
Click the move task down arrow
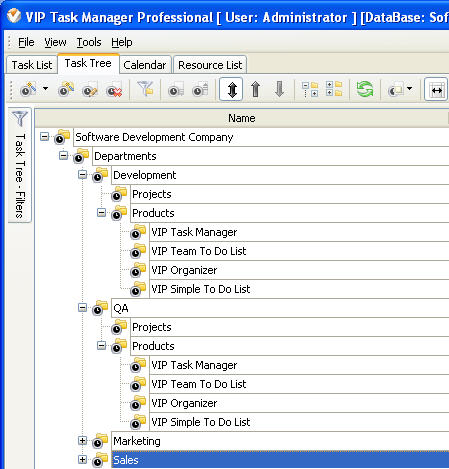tap(279, 89)
